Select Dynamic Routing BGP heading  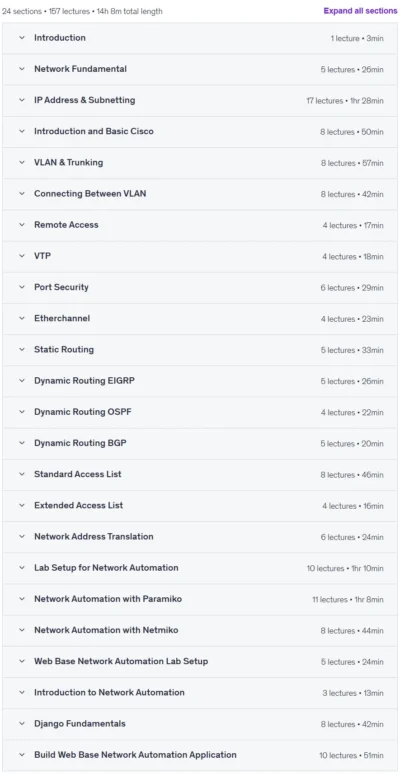point(80,443)
